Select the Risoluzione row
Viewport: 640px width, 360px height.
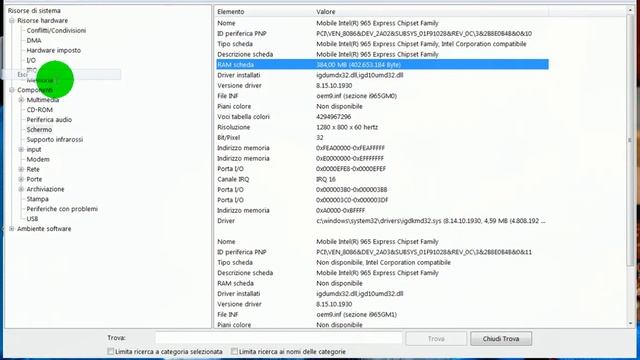382,127
